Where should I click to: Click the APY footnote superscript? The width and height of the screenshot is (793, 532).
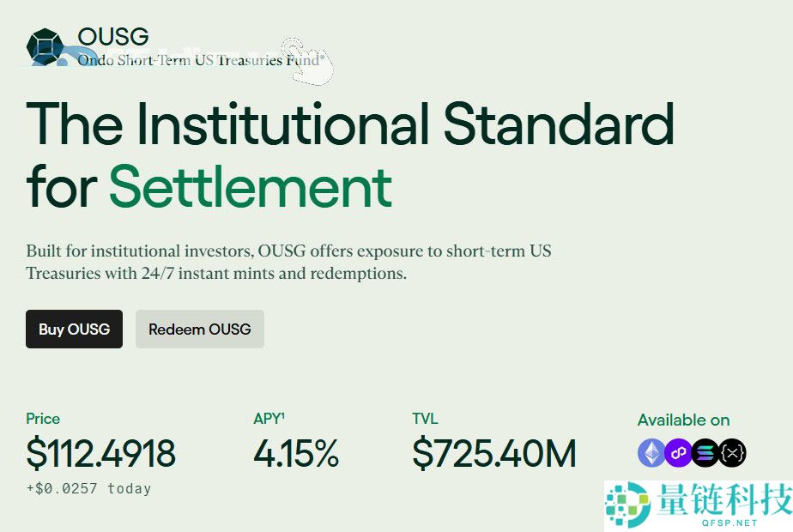point(282,415)
